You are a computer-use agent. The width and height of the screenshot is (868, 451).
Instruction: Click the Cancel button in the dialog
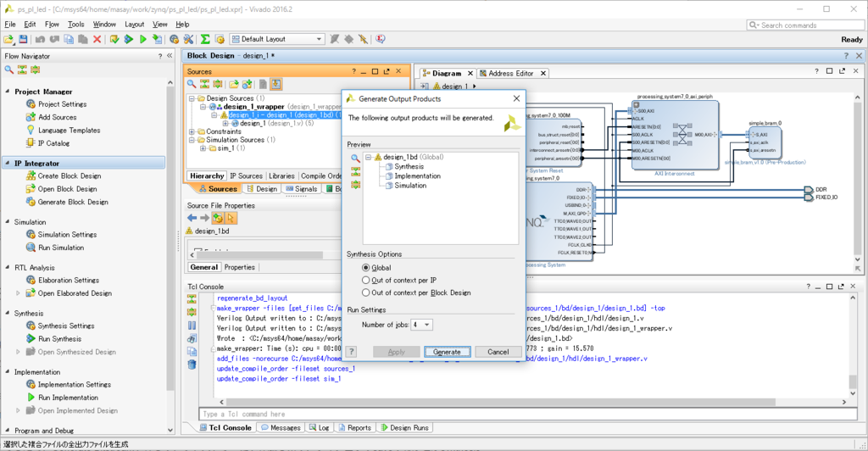[x=498, y=352]
